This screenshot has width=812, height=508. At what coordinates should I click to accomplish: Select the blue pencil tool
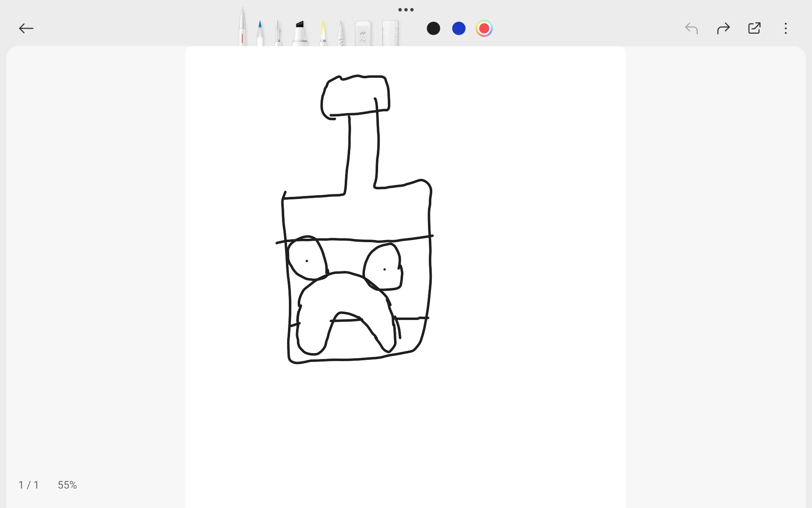260,34
